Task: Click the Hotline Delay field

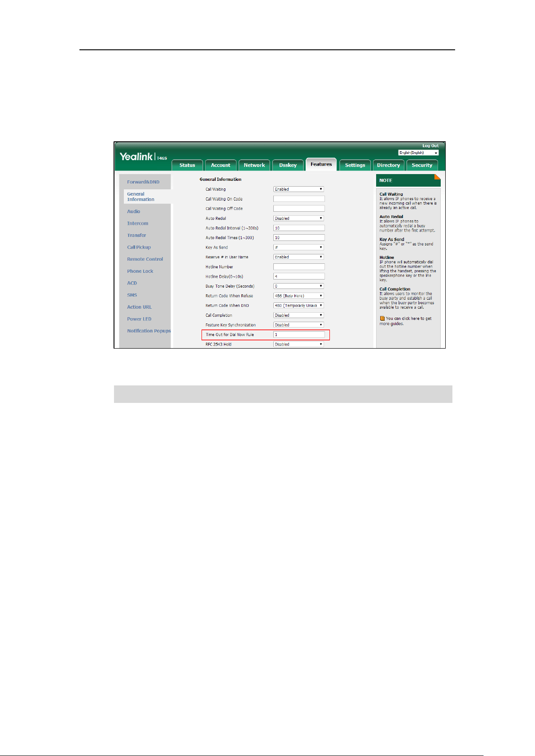Action: coord(299,276)
